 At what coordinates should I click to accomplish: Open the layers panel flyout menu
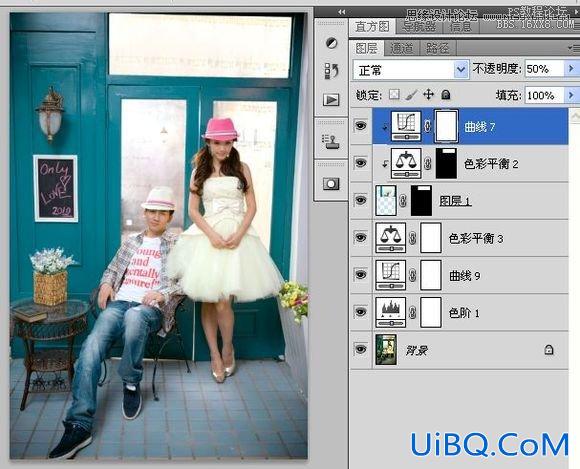574,48
